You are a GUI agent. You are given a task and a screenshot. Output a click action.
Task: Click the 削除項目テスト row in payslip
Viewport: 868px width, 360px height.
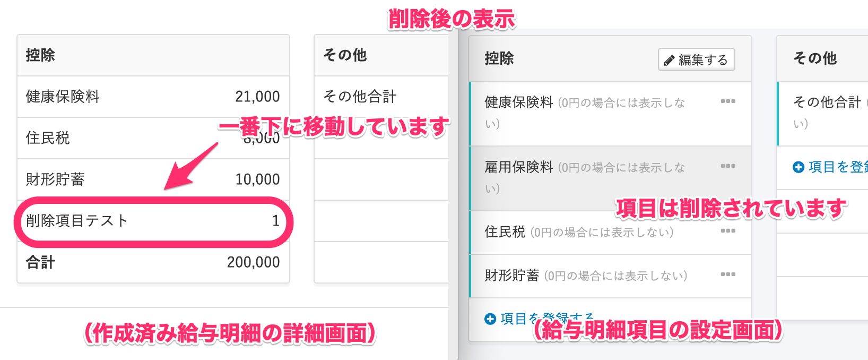153,221
